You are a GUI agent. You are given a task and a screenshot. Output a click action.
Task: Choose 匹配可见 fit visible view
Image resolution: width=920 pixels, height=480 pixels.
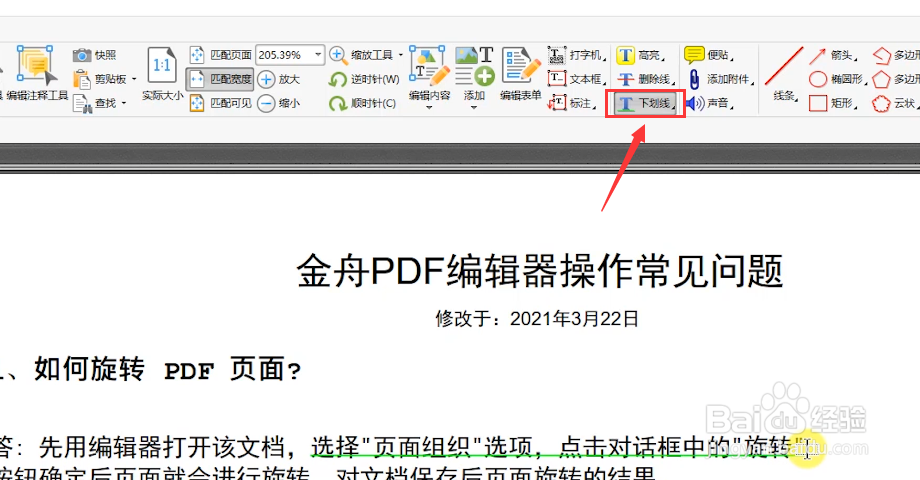click(220, 103)
